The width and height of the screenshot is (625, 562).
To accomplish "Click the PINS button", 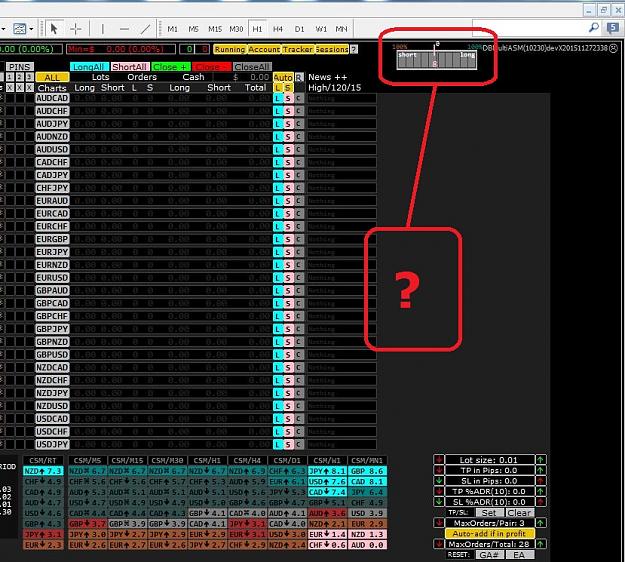I will point(20,67).
